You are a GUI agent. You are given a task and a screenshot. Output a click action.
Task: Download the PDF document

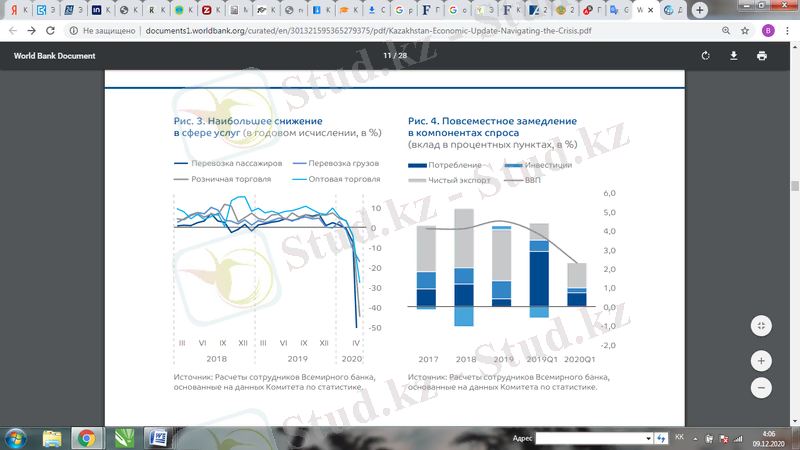tap(734, 56)
